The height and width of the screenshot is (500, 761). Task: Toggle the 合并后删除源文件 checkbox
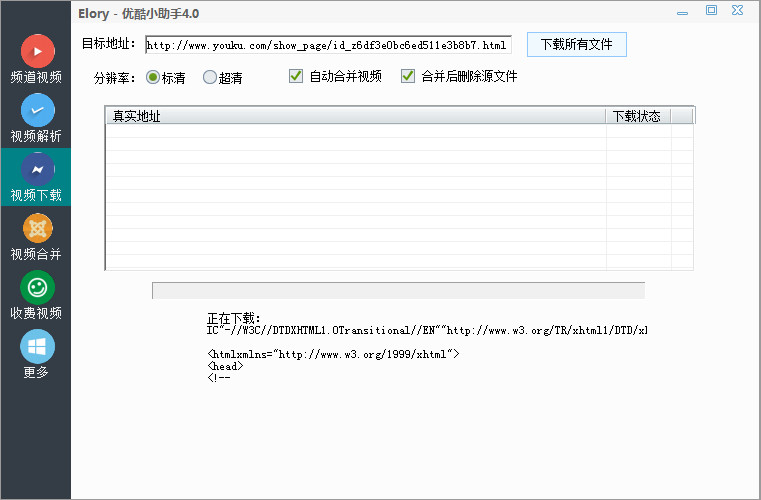[408, 76]
